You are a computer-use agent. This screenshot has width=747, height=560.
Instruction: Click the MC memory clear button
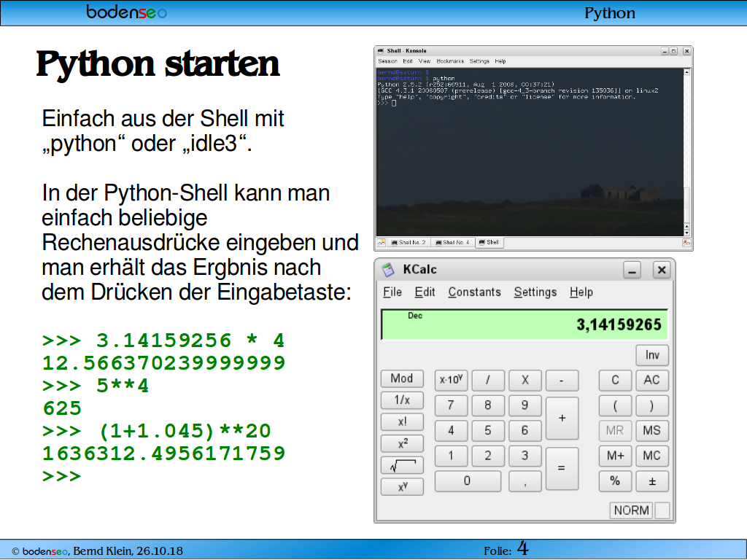[x=652, y=456]
